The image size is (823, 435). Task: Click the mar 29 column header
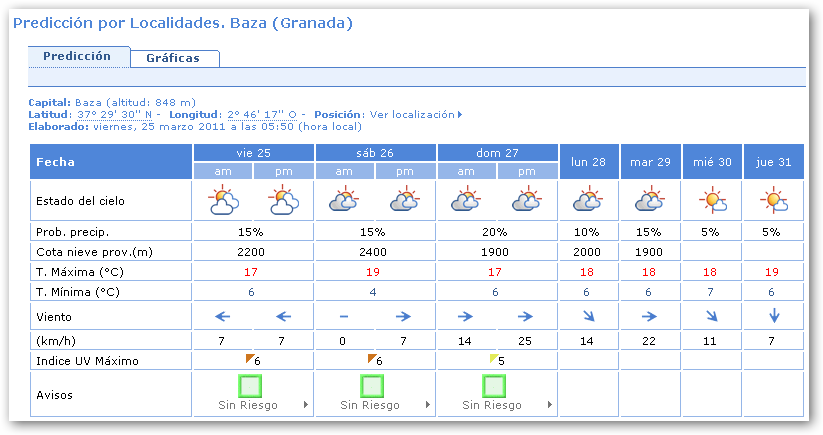650,161
